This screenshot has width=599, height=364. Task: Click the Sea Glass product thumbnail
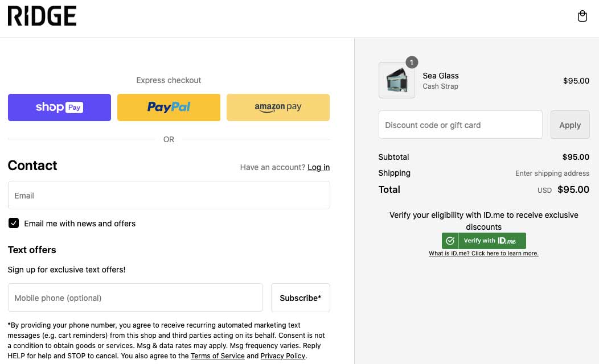coord(396,80)
